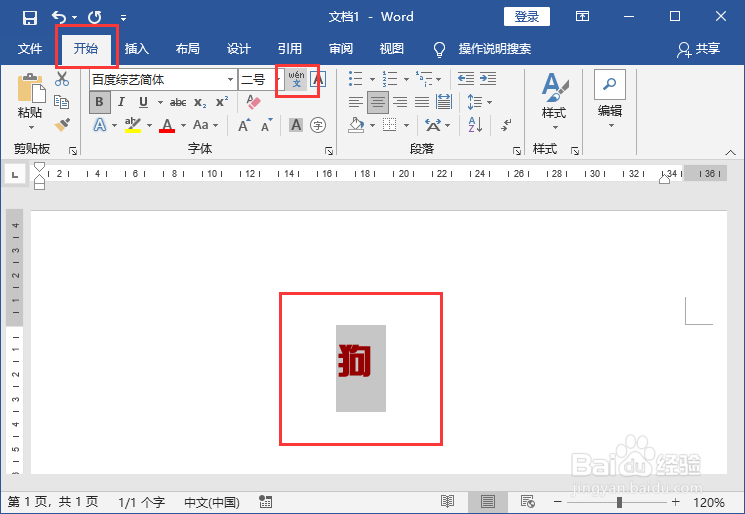Apply paragraph shading with the paint bucket

click(x=356, y=125)
